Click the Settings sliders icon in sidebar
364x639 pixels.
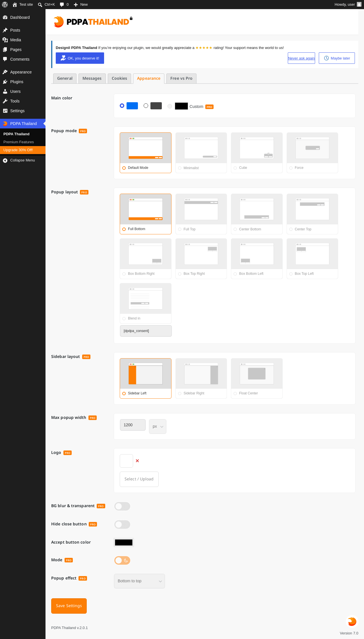(x=5, y=111)
